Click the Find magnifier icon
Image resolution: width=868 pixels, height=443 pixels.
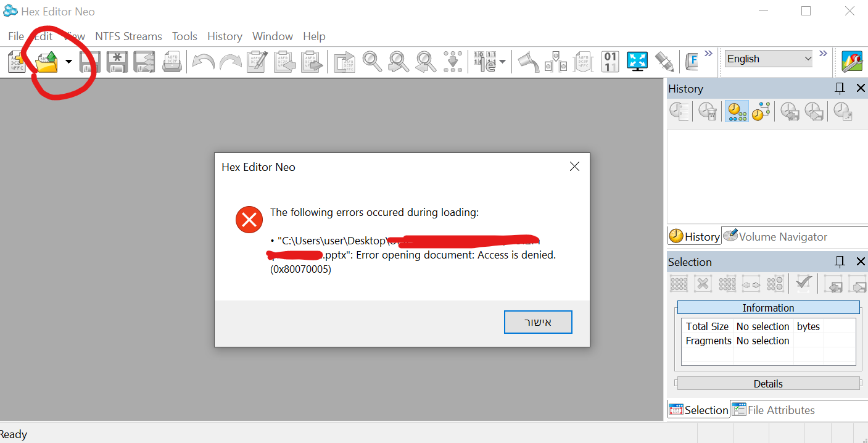pos(372,62)
